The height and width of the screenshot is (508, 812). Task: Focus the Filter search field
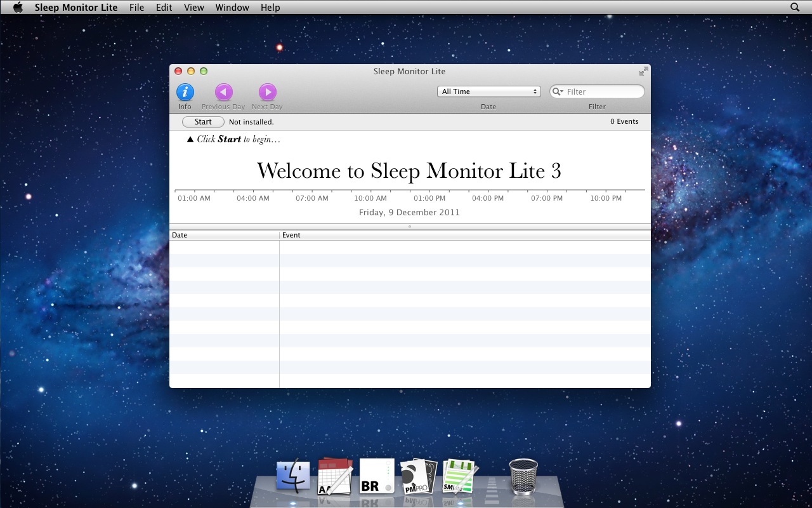(597, 91)
